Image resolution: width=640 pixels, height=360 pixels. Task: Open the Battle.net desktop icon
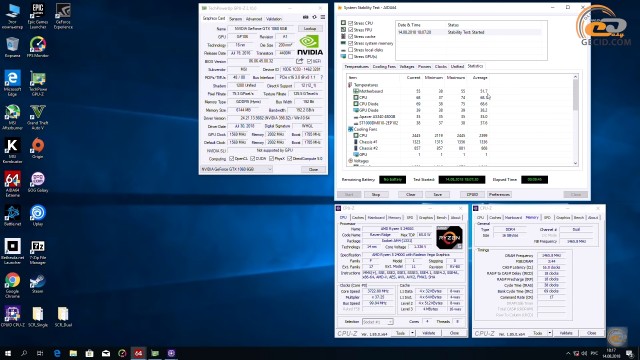click(x=12, y=216)
